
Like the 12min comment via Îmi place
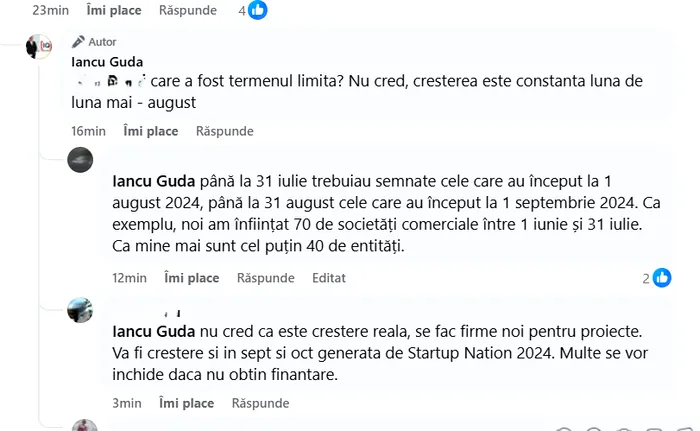191,278
